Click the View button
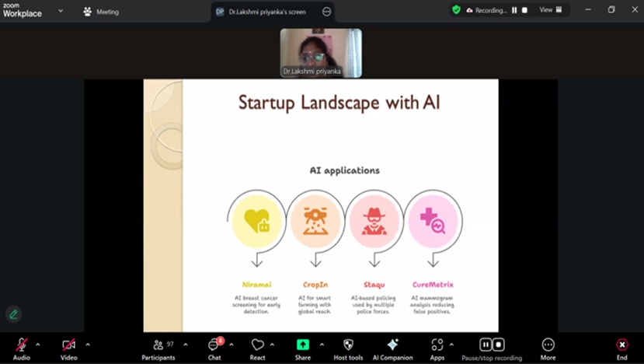Viewport: 644px width, 364px height. [x=551, y=10]
